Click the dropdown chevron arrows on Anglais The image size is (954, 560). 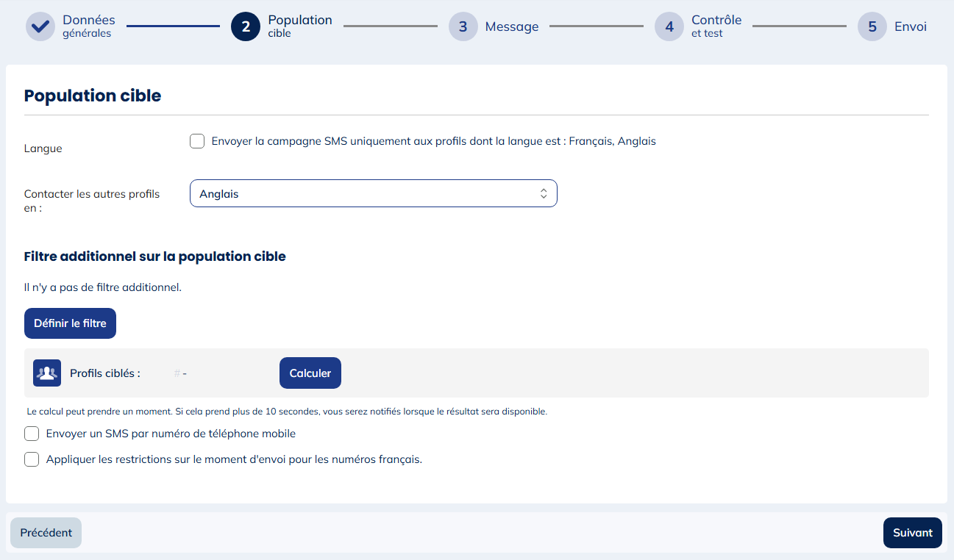pos(544,194)
